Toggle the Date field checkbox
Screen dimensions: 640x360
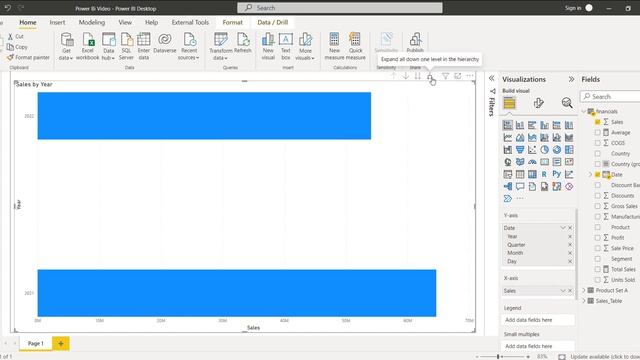coord(598,175)
